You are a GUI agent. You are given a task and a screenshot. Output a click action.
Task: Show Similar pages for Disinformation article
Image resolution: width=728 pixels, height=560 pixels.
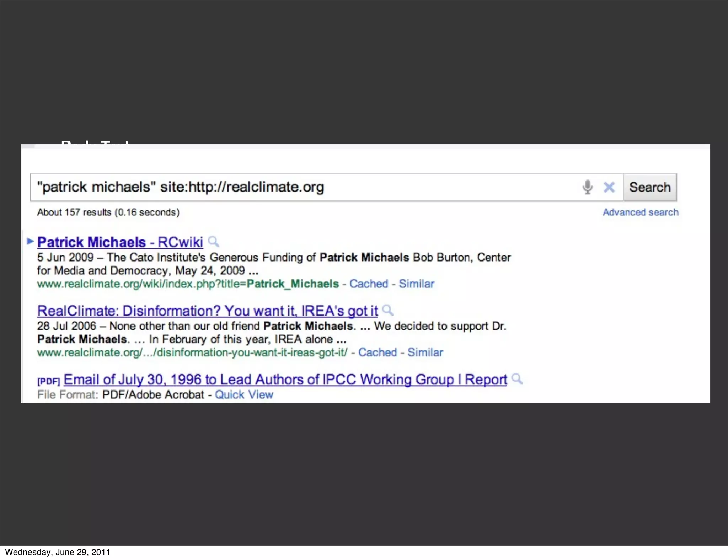425,352
